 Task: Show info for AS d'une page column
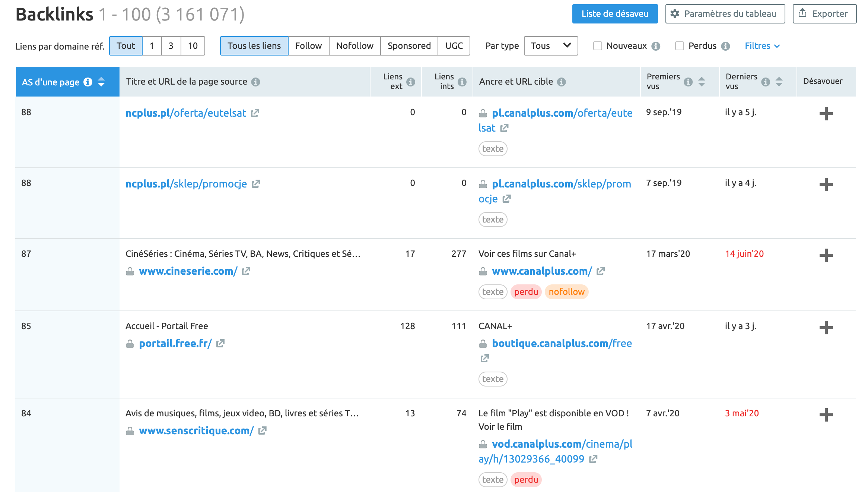88,82
